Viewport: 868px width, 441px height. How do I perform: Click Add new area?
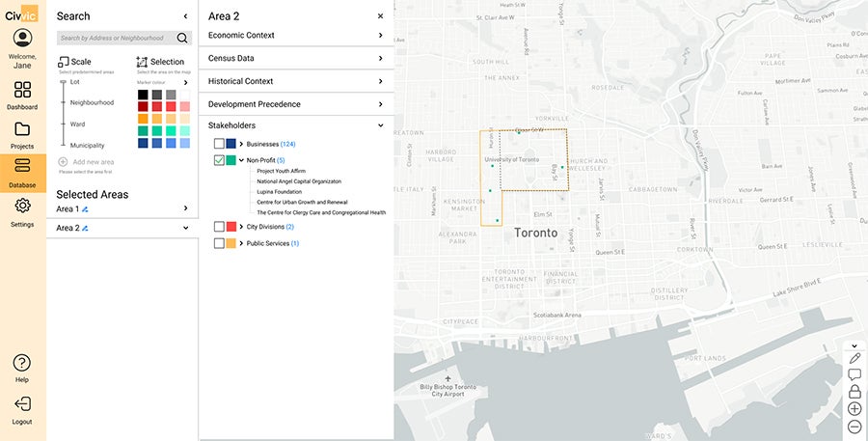click(93, 162)
